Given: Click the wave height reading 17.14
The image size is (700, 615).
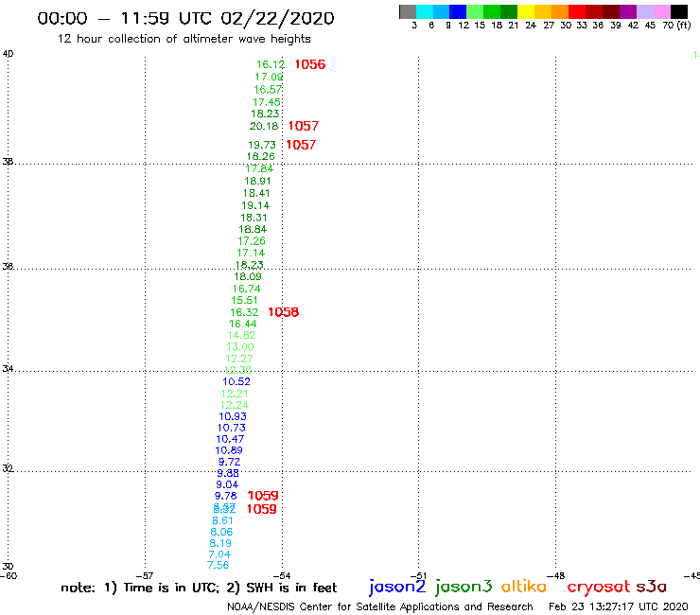Looking at the screenshot, I should [x=251, y=253].
